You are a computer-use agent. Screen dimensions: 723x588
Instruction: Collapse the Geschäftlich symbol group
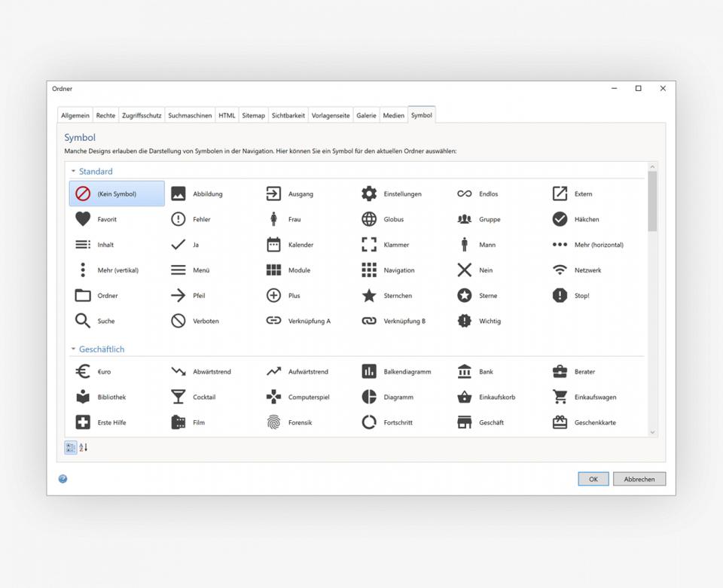[x=74, y=349]
